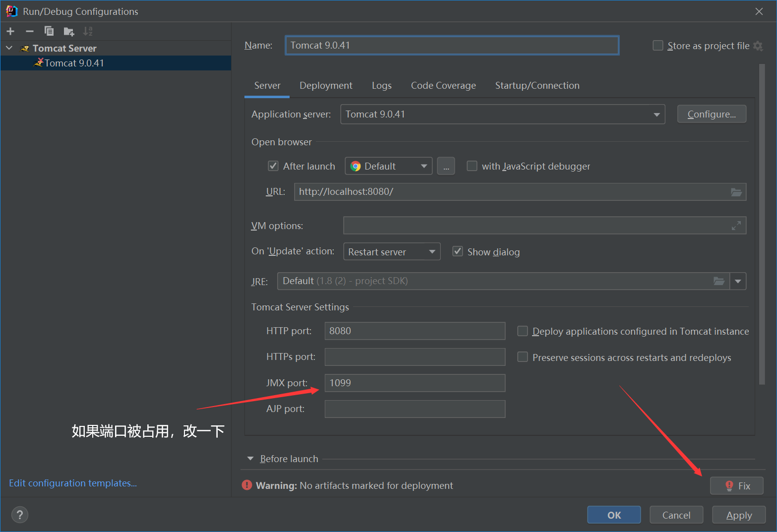Open Edit configuration templates link
Image resolution: width=777 pixels, height=532 pixels.
pos(73,483)
